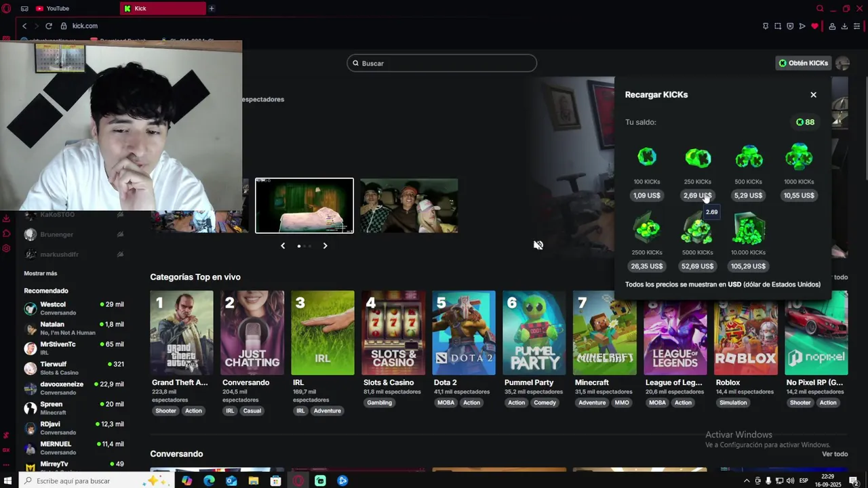This screenshot has height=488, width=868.
Task: Buy 2500 KICKs for 26,35 US$
Action: click(647, 266)
